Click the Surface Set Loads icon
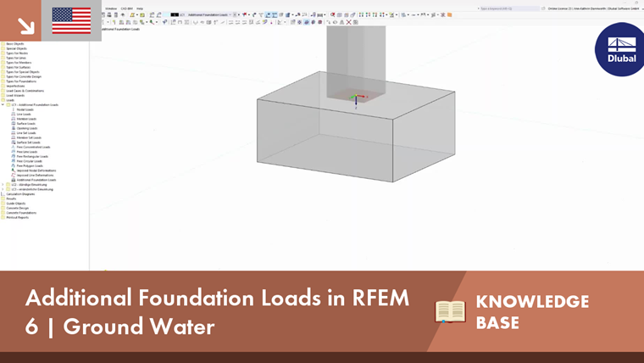 pyautogui.click(x=14, y=142)
